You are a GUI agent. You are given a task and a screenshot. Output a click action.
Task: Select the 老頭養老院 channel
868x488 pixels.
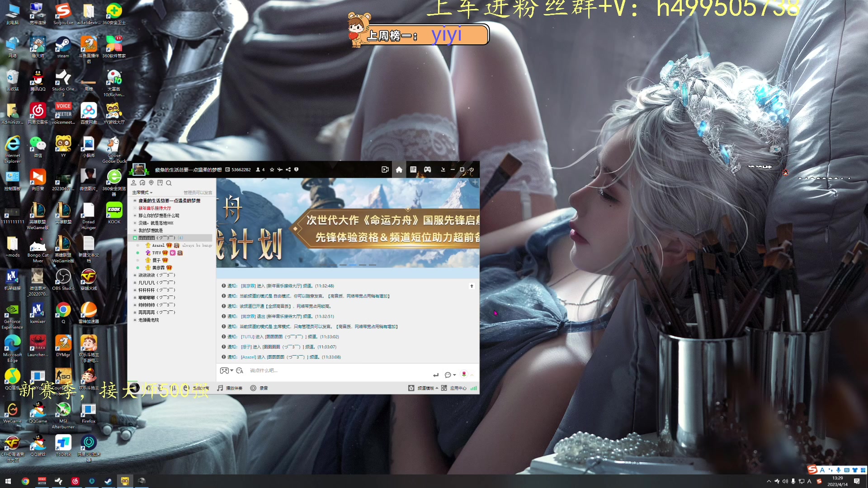(x=148, y=320)
